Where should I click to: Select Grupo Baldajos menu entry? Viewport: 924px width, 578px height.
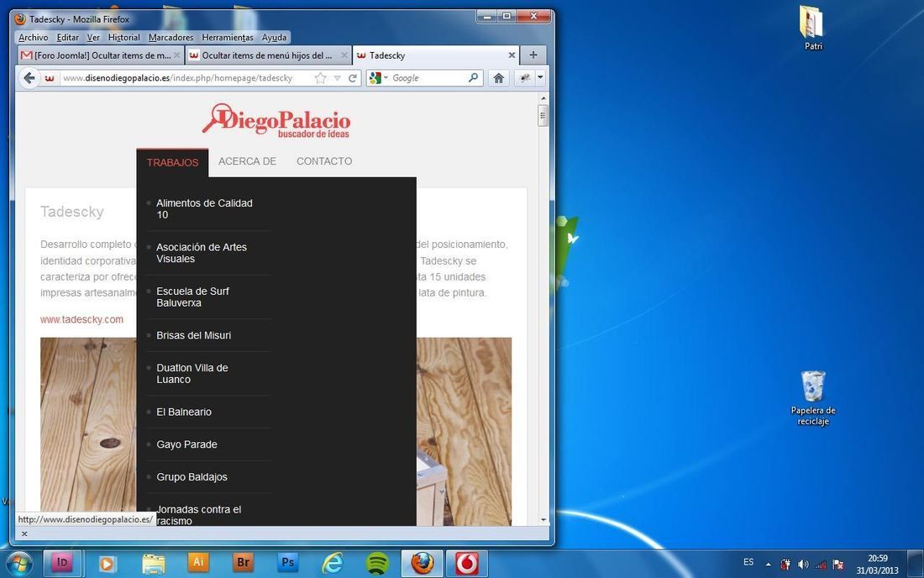192,476
